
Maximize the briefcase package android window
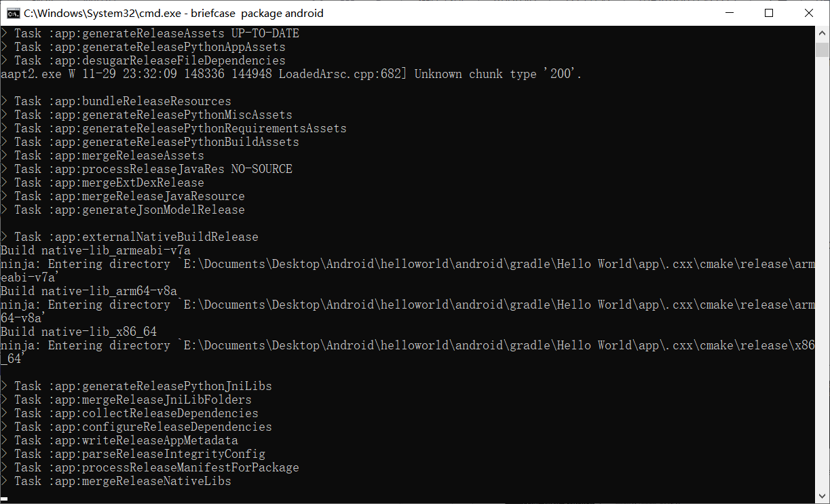[x=769, y=13]
